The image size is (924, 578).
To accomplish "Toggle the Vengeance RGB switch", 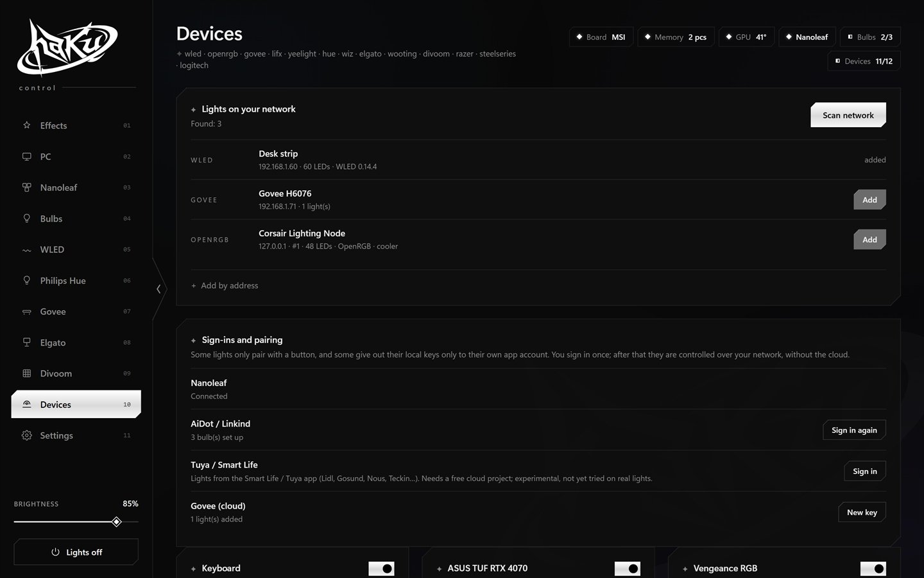I will pos(873,568).
